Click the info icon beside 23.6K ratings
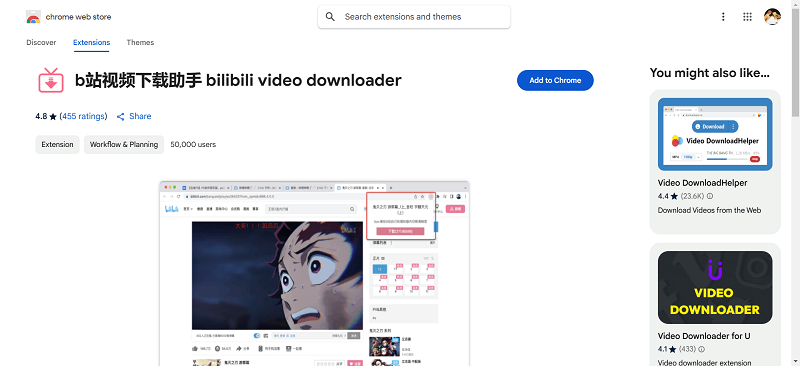Image resolution: width=800 pixels, height=366 pixels. point(710,196)
